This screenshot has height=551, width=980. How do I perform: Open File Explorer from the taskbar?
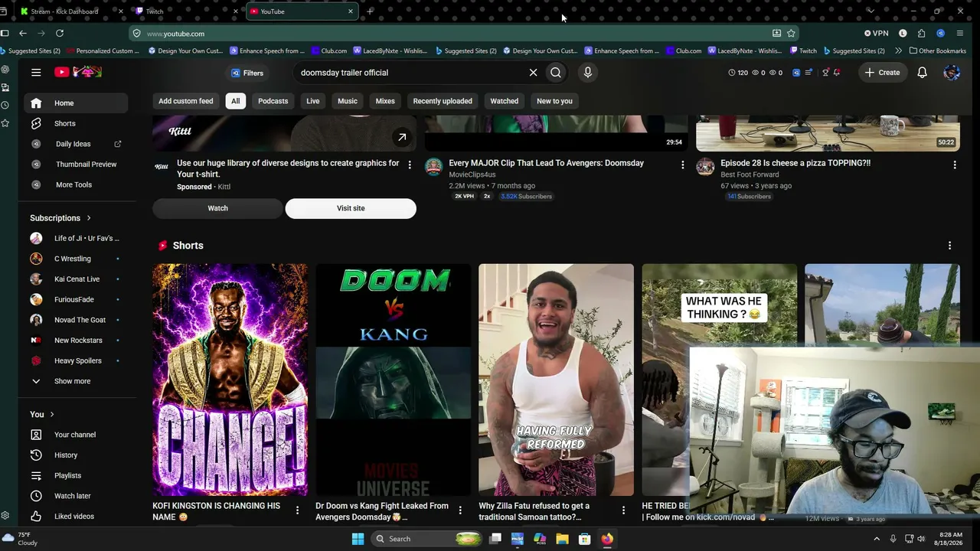point(562,539)
